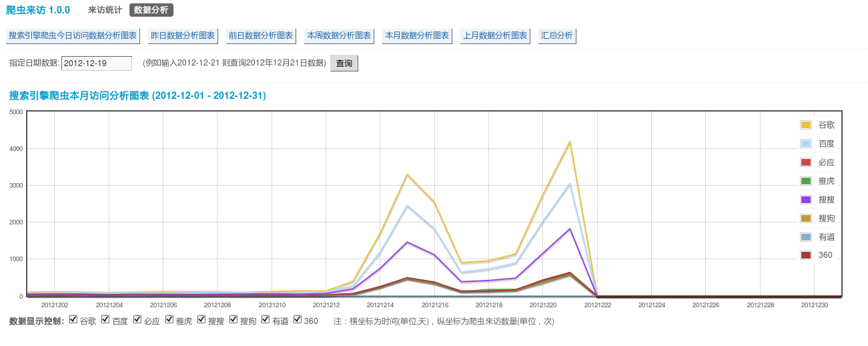The image size is (868, 346).
Task: Open 昨日数据分析图表 report
Action: pos(183,36)
